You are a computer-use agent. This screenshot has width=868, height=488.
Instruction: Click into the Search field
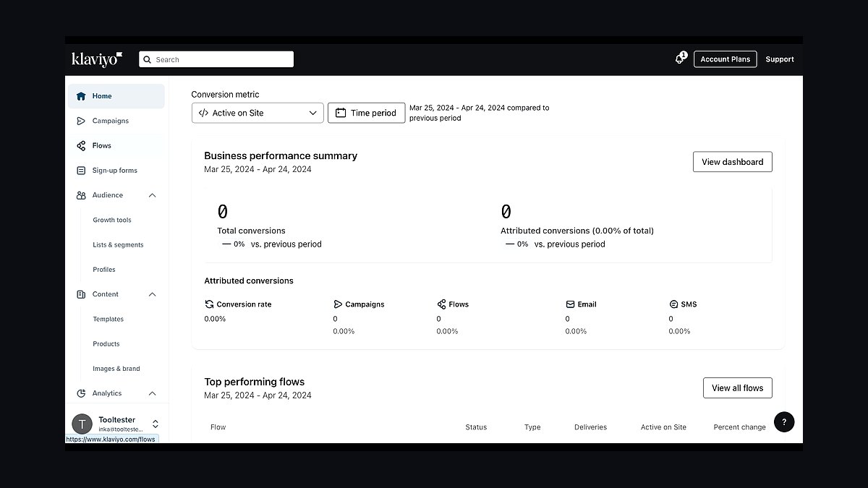pyautogui.click(x=216, y=59)
